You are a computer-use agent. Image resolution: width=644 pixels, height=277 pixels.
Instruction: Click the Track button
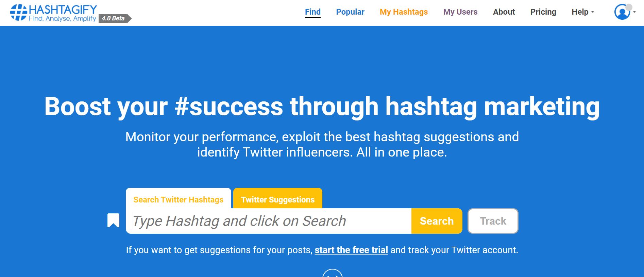pos(493,221)
